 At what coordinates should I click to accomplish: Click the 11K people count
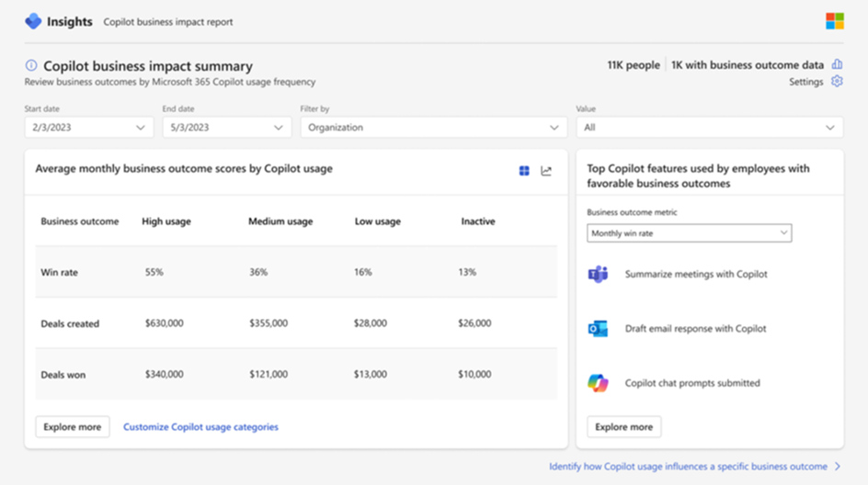click(634, 65)
